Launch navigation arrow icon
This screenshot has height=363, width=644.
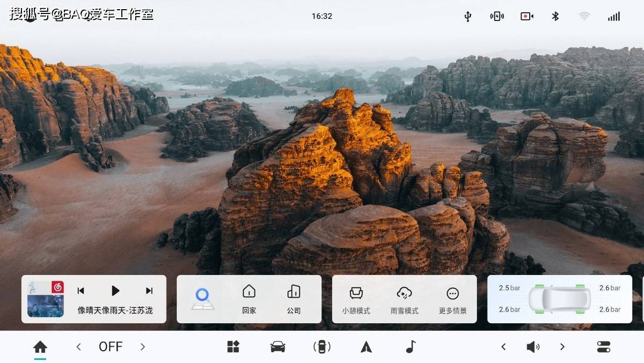(366, 347)
